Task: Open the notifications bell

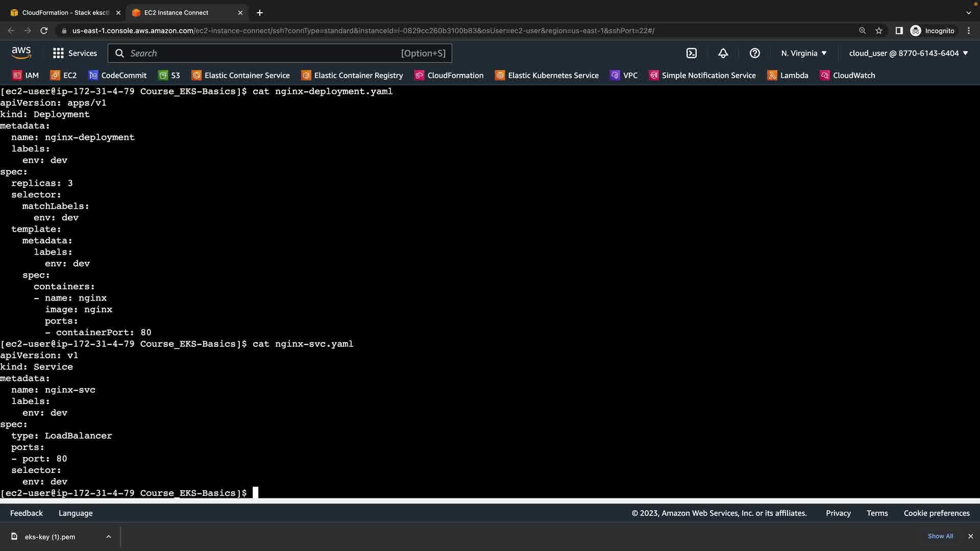Action: click(x=723, y=53)
